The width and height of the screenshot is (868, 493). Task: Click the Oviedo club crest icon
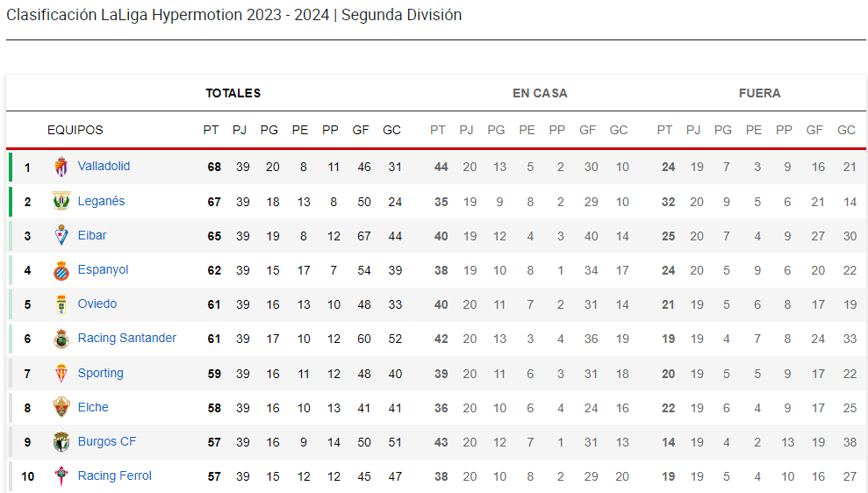coord(61,304)
